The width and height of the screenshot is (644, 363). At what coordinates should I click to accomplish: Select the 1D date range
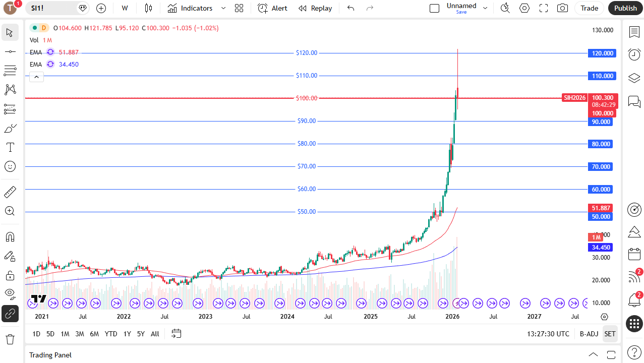tap(36, 334)
